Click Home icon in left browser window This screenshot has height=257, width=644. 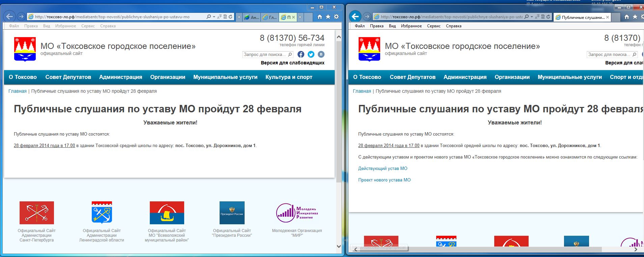click(320, 17)
